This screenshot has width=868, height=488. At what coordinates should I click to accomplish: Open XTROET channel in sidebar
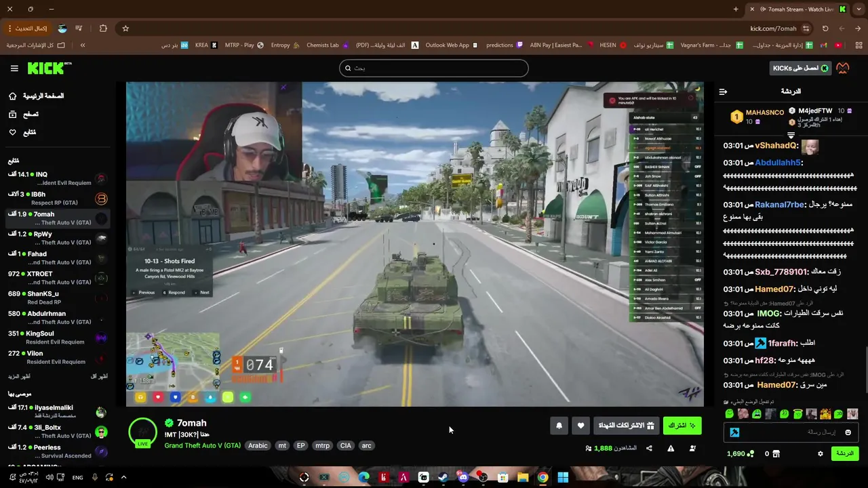pos(58,278)
